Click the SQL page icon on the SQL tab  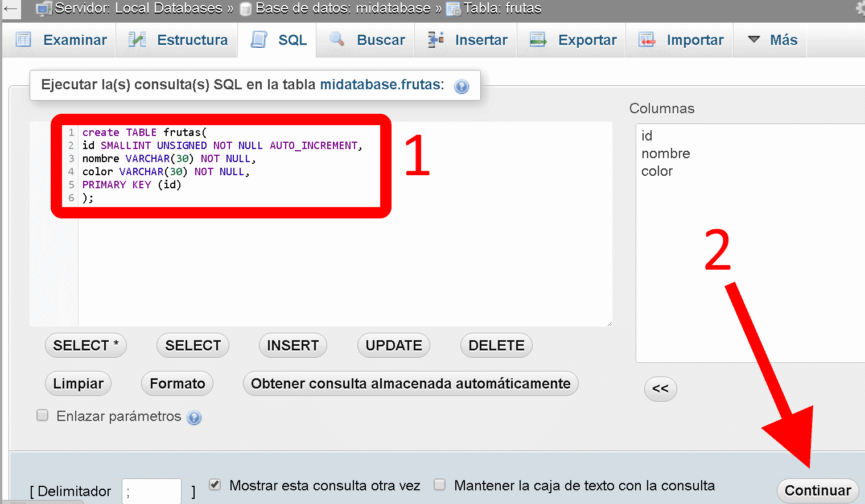tap(260, 38)
